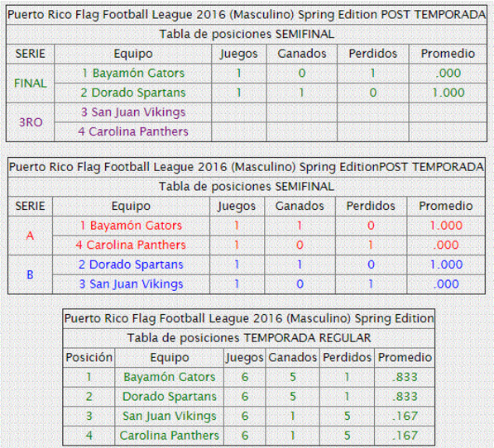Screen dimensions: 494x448
Task: Select purple '3 San Juan Vikings' team name
Action: click(x=133, y=112)
